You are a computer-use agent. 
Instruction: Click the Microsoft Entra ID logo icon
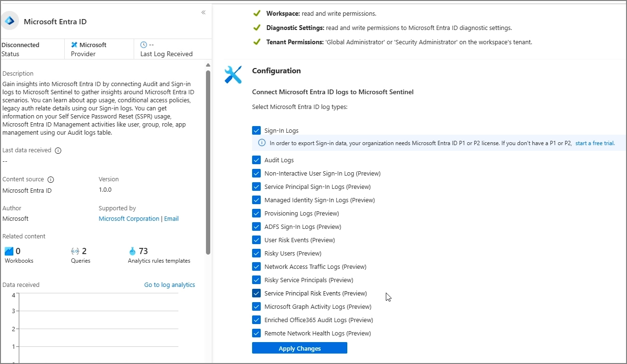tap(10, 21)
